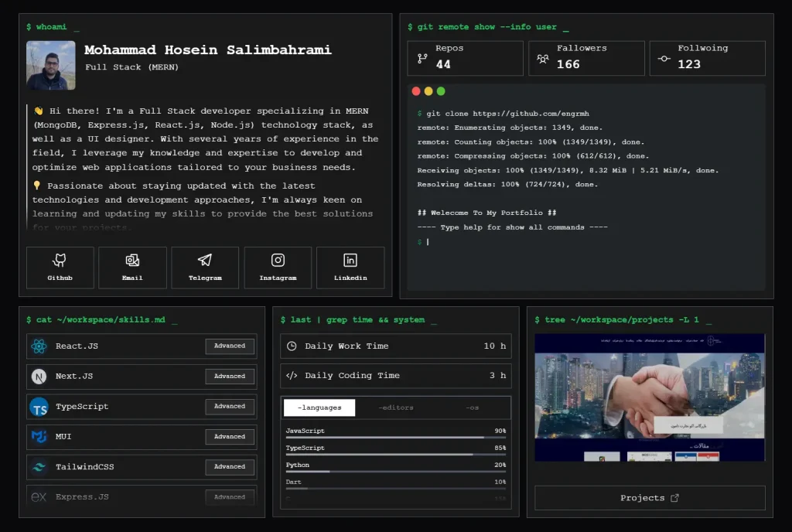
Task: Click the JavaScript 90% progress bar
Action: 395,438
